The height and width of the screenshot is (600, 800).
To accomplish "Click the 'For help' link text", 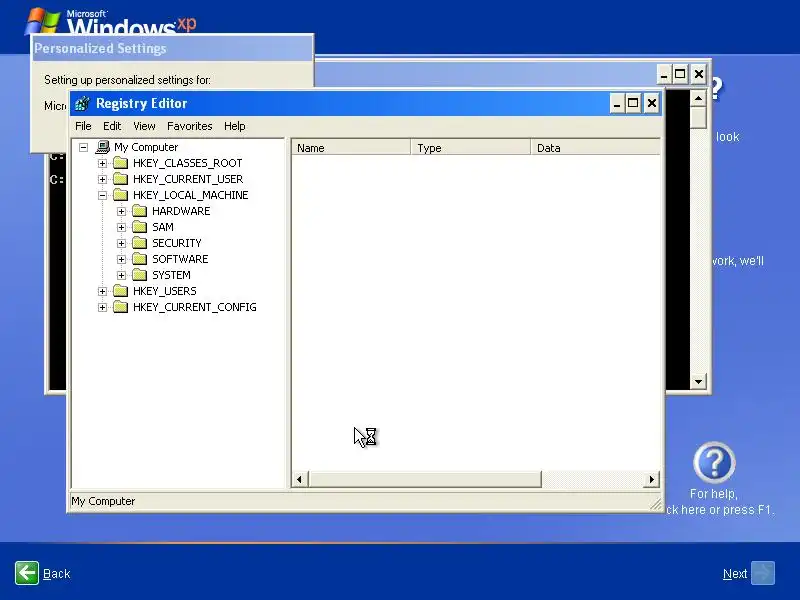I will [x=713, y=494].
